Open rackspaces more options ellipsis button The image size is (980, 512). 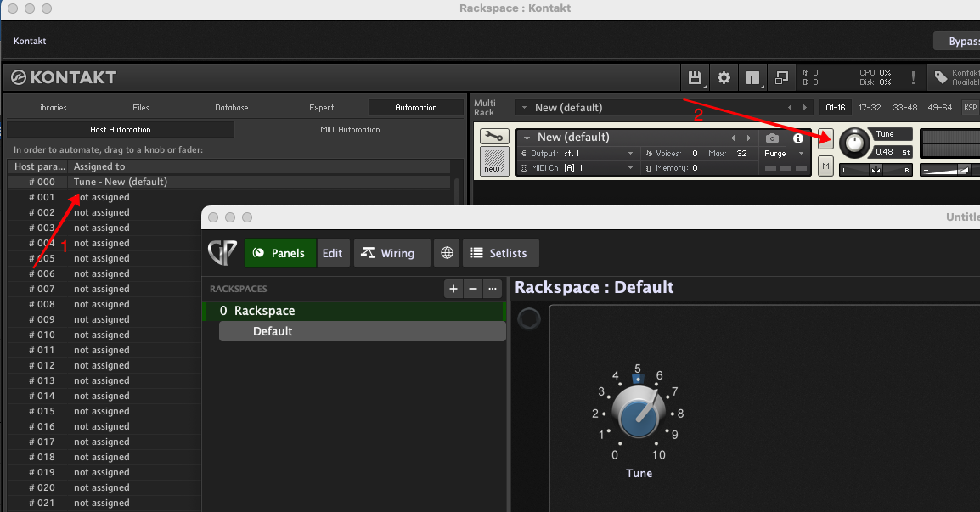(493, 288)
